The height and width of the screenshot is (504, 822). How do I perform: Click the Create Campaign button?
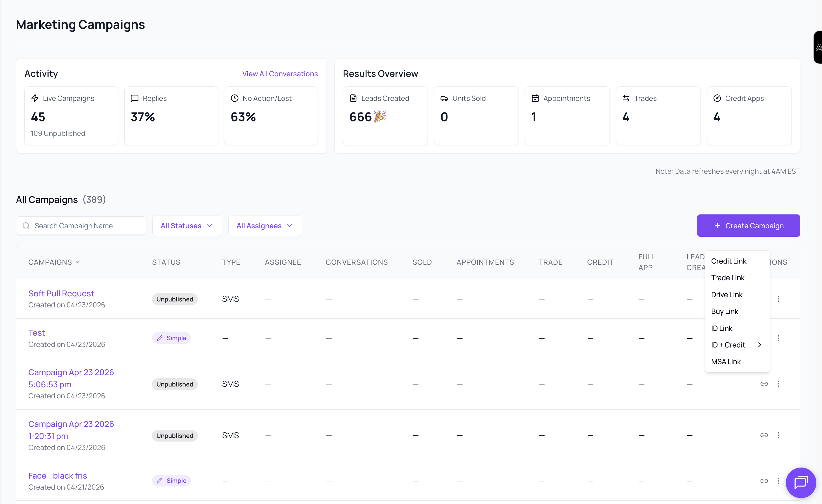tap(748, 226)
